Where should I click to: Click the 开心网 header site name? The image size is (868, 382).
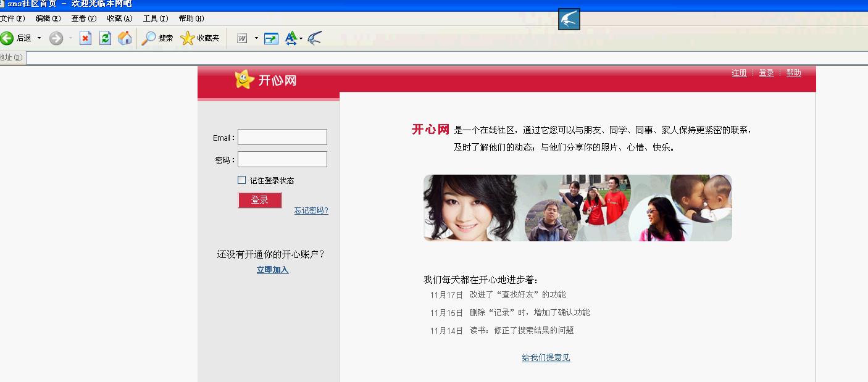278,80
